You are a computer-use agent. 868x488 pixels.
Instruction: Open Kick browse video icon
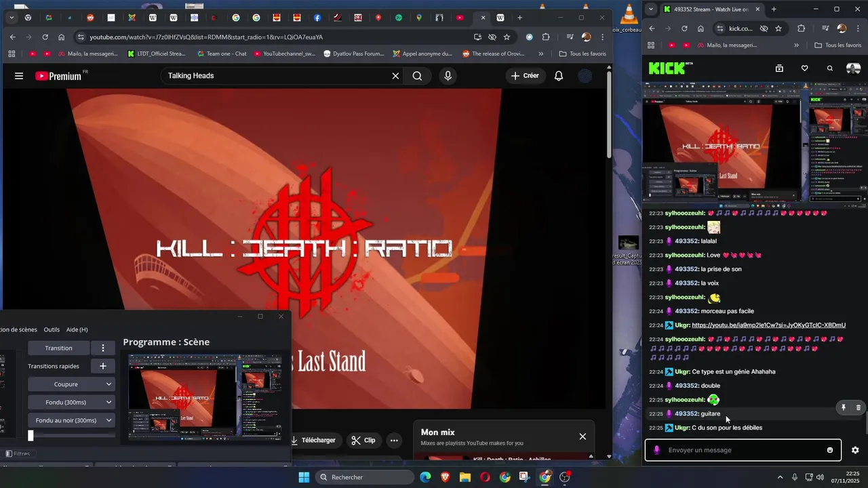[780, 68]
